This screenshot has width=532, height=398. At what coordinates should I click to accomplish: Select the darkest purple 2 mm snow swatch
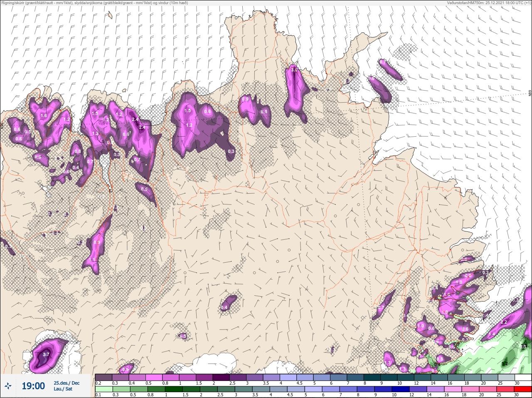pyautogui.click(x=221, y=378)
